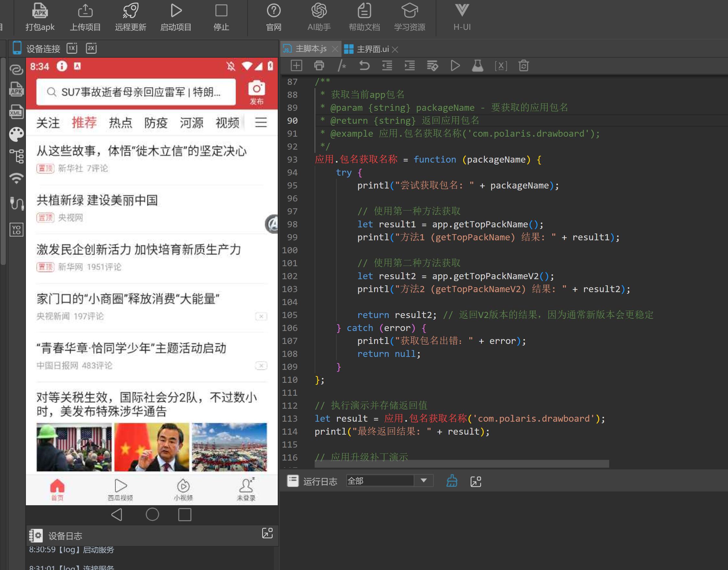Select the 关注 channel tab
This screenshot has width=728, height=570.
[x=48, y=123]
